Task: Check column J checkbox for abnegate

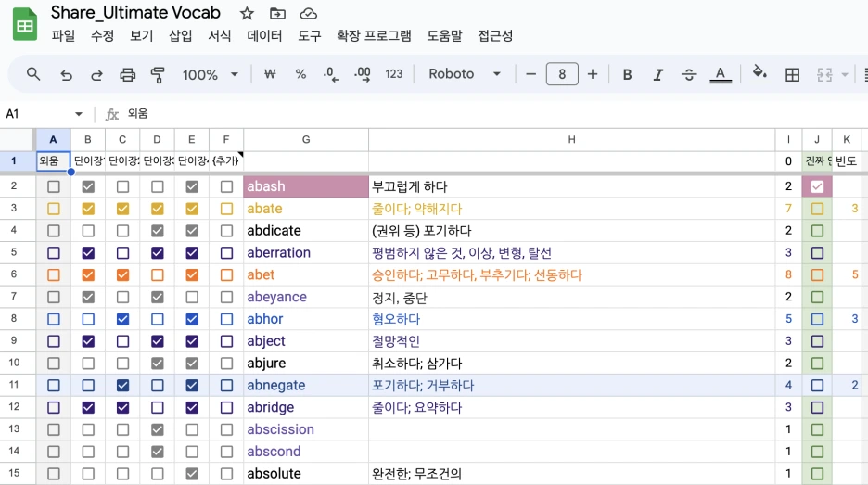Action: (x=817, y=386)
